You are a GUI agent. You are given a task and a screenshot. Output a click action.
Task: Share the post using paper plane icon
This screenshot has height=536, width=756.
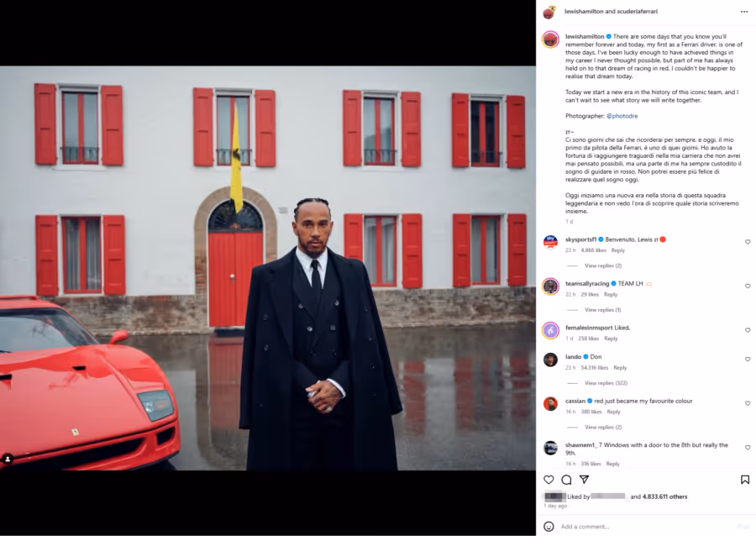tap(584, 479)
